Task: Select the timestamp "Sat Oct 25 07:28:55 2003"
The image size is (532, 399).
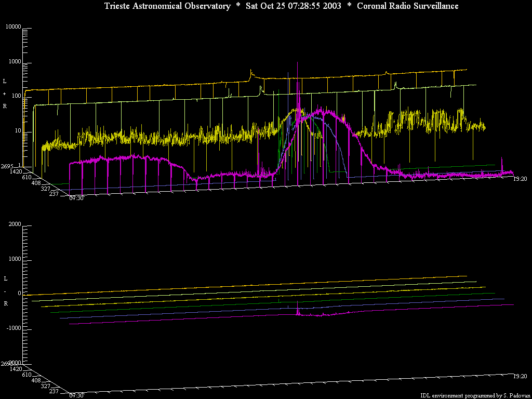Action: click(294, 6)
